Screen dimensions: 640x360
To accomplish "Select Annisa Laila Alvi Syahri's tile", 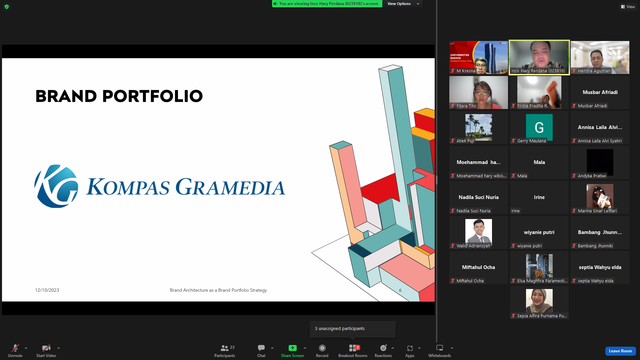I will coord(600,128).
